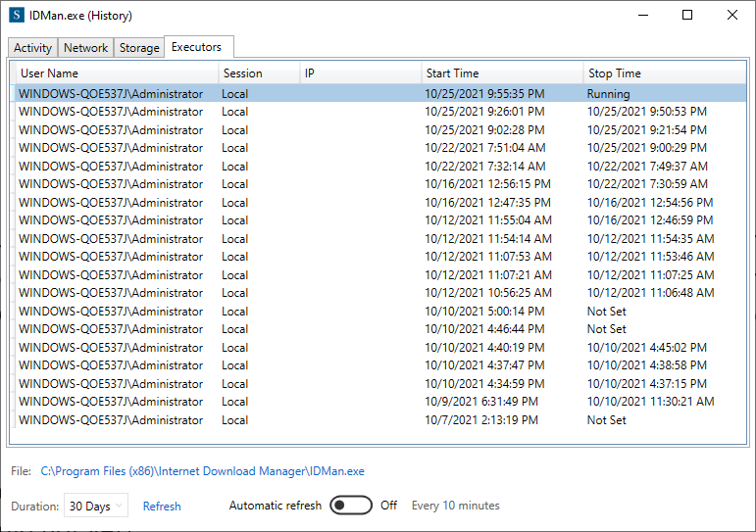Select row starting 10/10/2021 5:00:14 PM
This screenshot has height=532, width=756.
379,312
